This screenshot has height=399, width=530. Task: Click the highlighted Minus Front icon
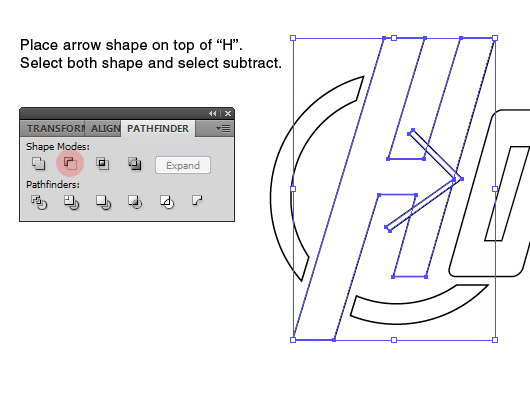coord(70,164)
